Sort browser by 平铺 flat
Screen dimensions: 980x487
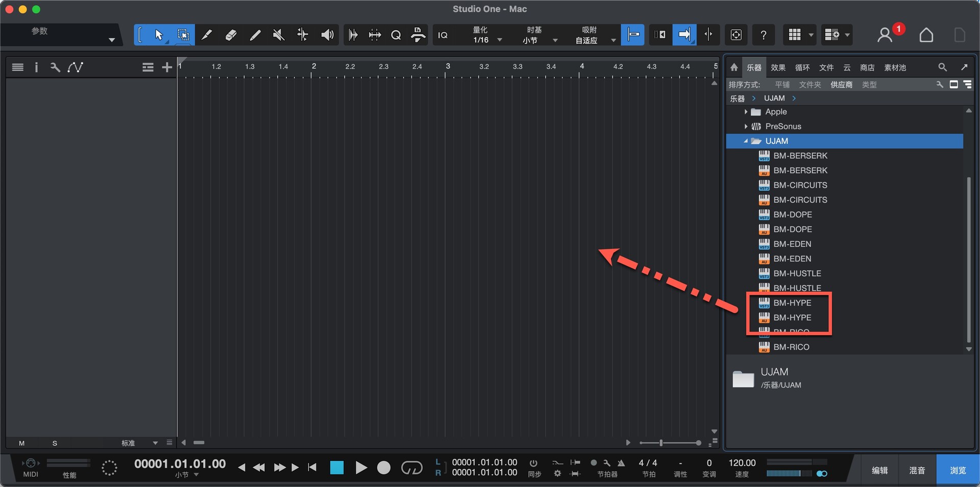click(x=782, y=85)
